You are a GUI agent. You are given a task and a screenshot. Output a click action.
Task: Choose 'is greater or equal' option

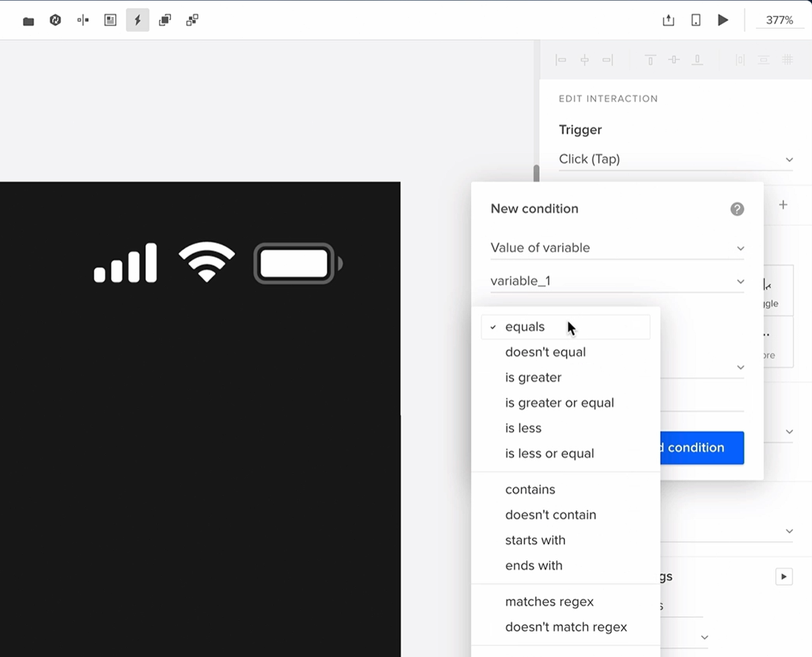[x=559, y=403]
